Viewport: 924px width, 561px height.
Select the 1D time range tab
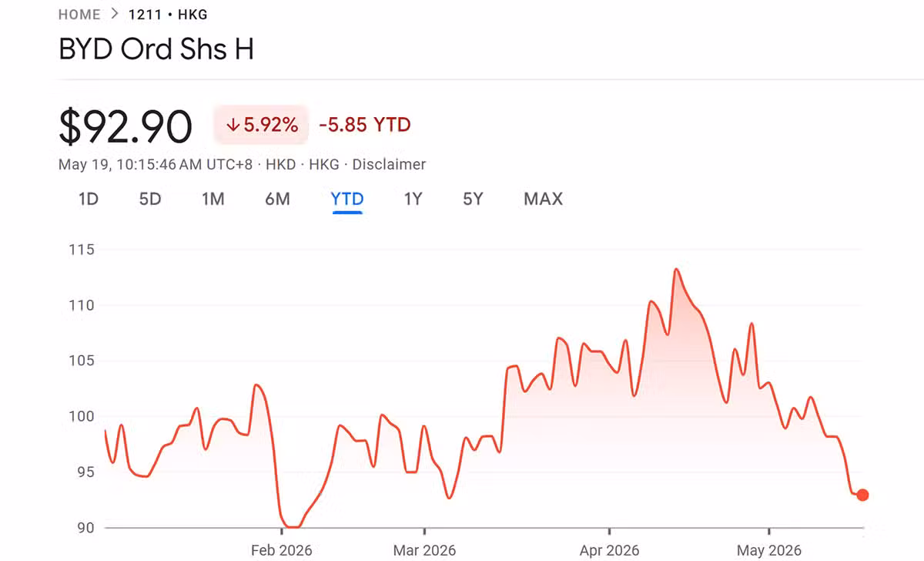tap(89, 199)
